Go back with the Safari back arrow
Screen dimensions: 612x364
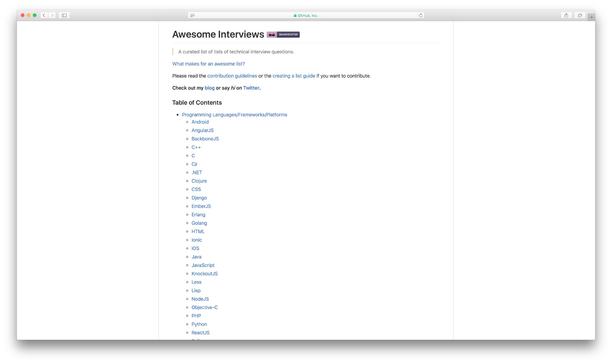(44, 15)
